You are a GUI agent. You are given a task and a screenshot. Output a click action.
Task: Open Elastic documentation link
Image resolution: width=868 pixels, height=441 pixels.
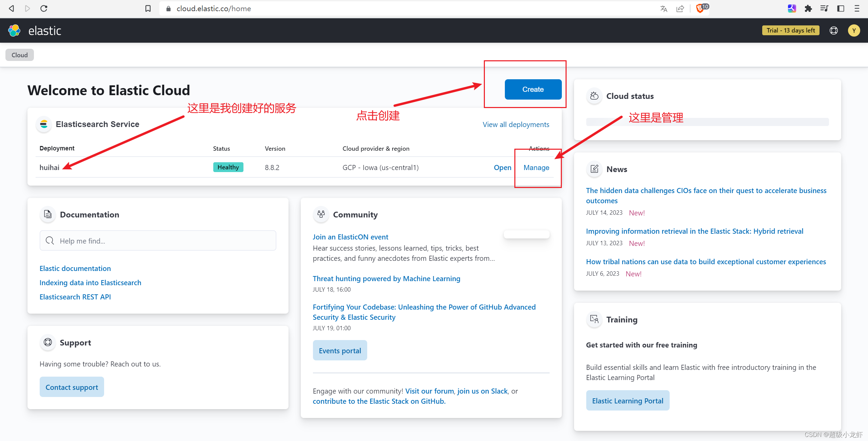[75, 268]
